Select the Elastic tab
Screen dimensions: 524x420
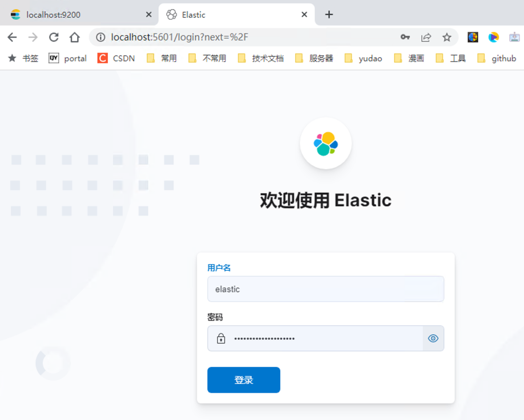pos(237,15)
